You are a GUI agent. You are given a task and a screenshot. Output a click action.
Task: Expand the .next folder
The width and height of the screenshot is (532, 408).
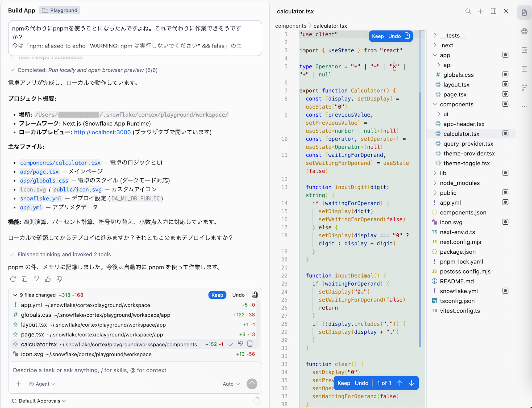(x=435, y=45)
